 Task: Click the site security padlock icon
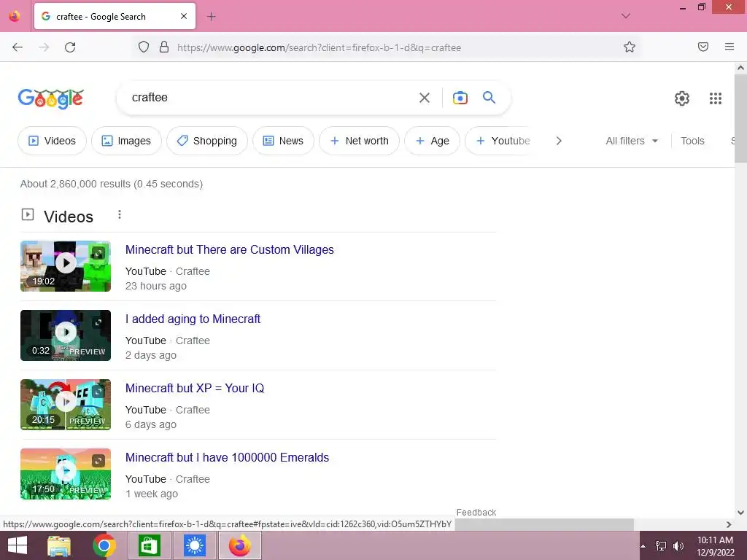(164, 47)
